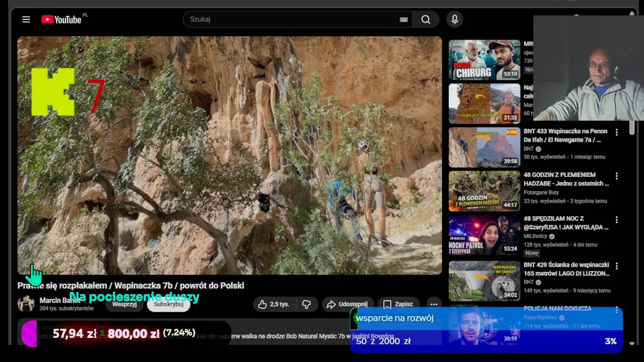Open the BNT 433 Penon De Ifah thumbnail
This screenshot has width=644, height=362.
pos(485,147)
